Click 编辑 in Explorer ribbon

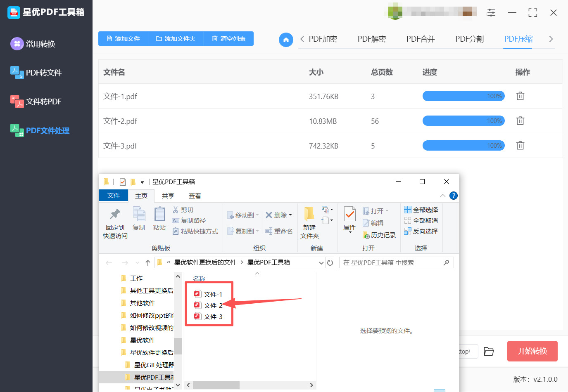[x=373, y=223]
